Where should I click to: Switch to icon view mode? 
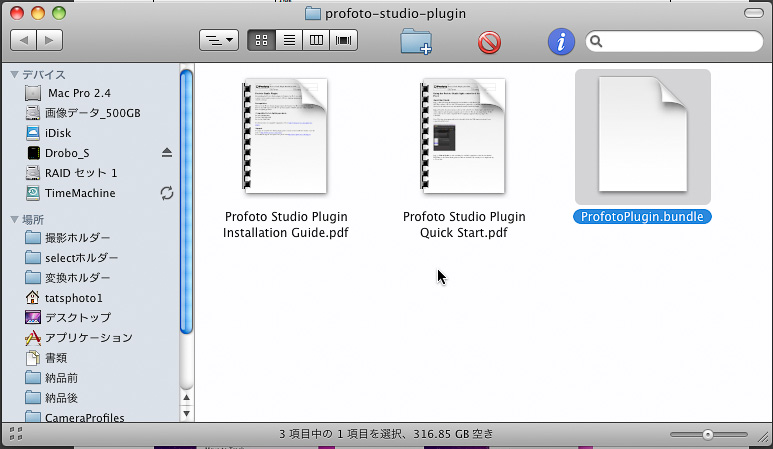click(262, 41)
